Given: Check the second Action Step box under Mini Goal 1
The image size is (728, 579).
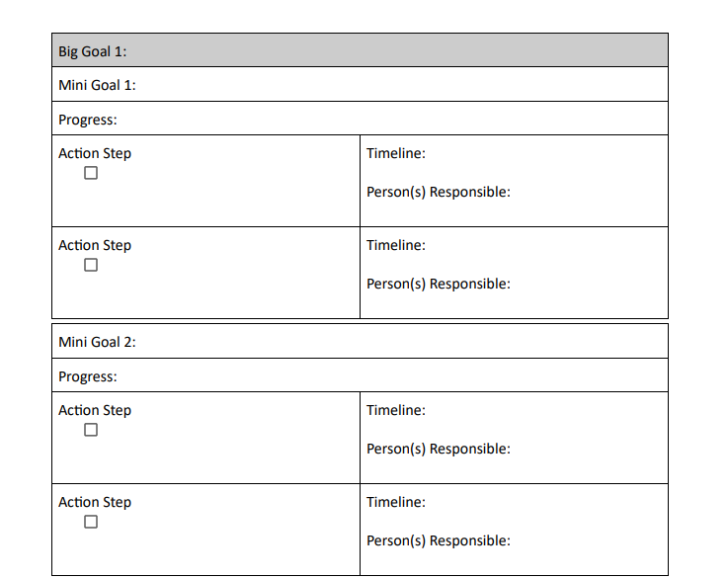Looking at the screenshot, I should point(91,265).
